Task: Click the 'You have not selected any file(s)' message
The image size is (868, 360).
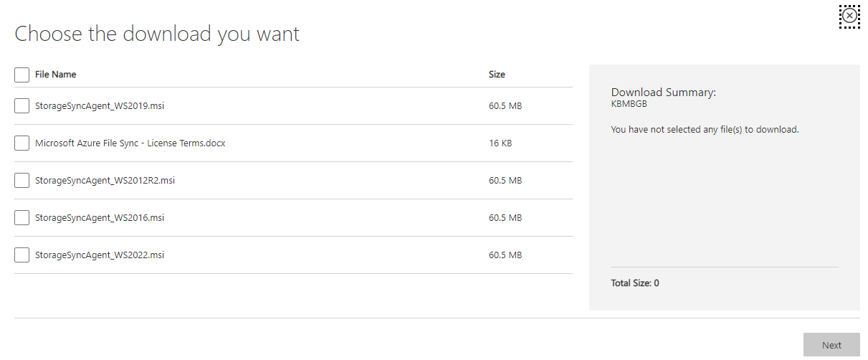Action: pos(705,130)
